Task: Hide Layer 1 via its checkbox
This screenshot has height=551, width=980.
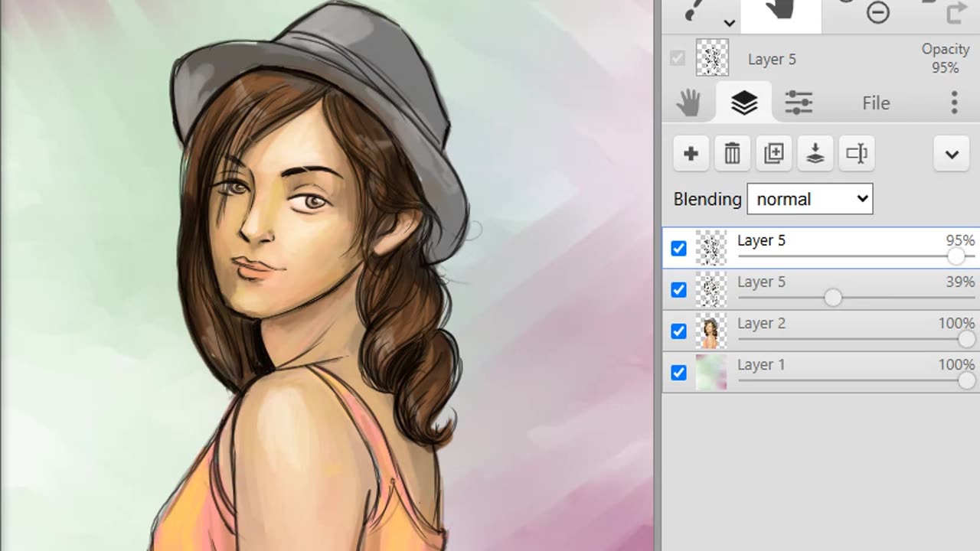Action: pos(678,372)
